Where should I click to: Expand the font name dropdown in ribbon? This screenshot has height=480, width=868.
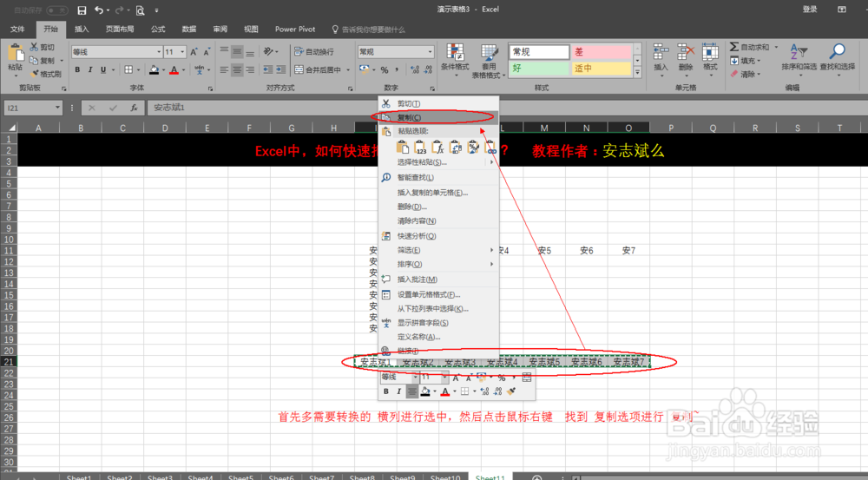(x=159, y=52)
